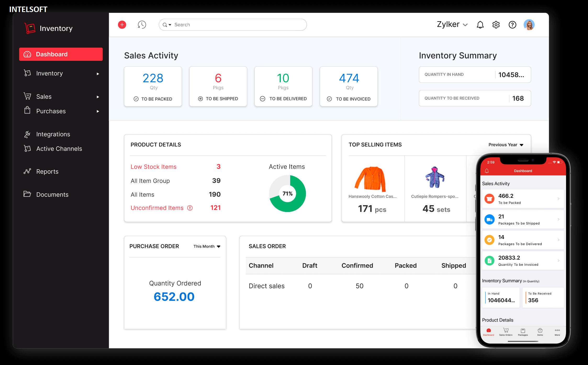
Task: Click the All Items count 190
Action: click(215, 194)
